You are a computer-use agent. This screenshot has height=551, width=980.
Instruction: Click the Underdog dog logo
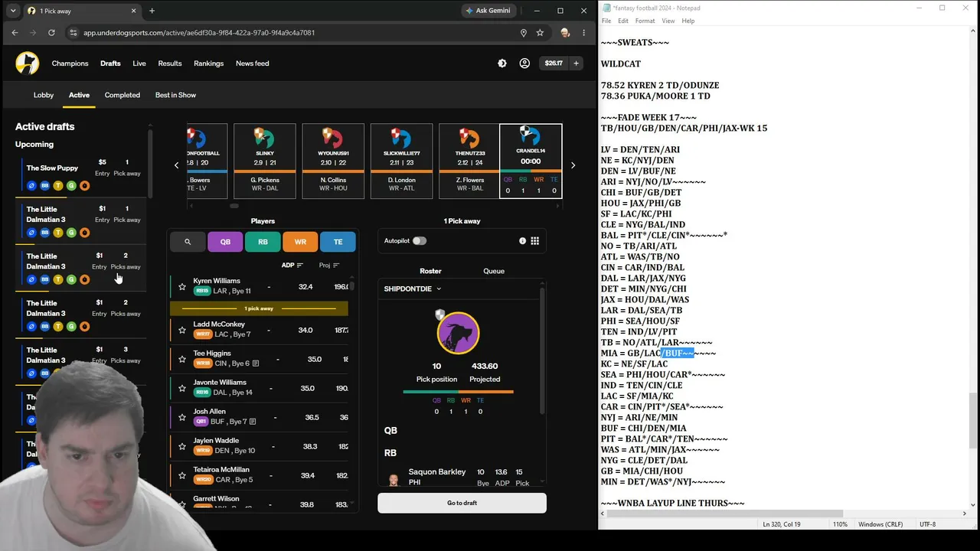[28, 64]
